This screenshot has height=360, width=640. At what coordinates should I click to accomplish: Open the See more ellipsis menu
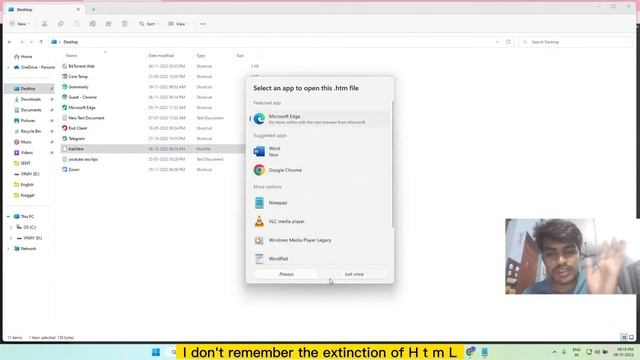(x=203, y=24)
